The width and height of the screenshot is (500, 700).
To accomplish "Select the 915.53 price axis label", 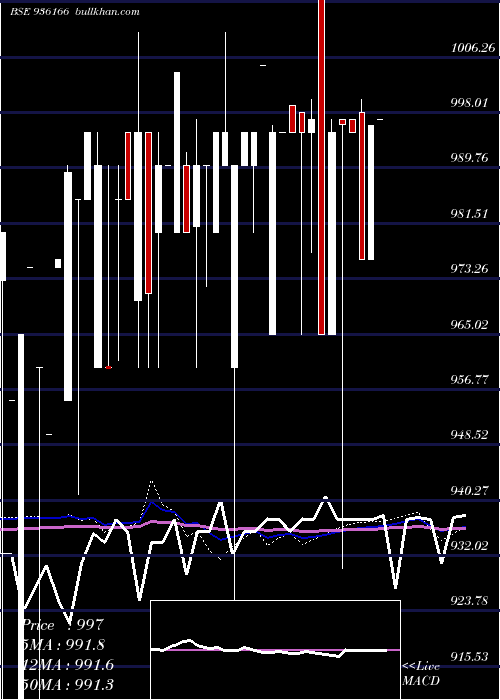I will [469, 657].
